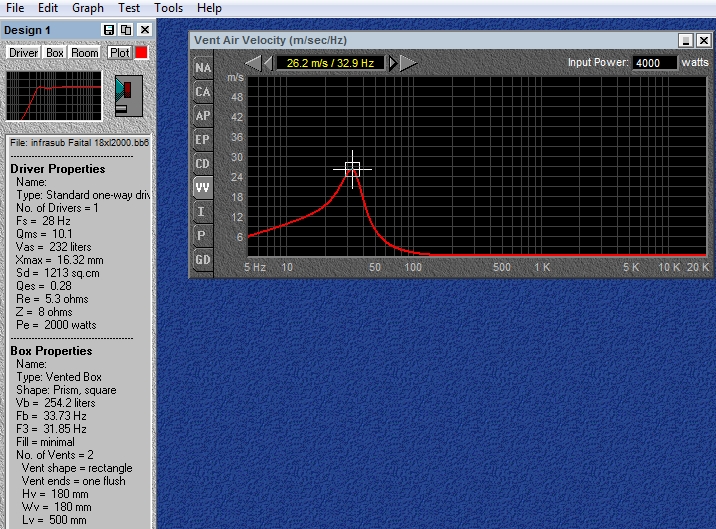Click the Lv = 500 mm value

pos(54,520)
